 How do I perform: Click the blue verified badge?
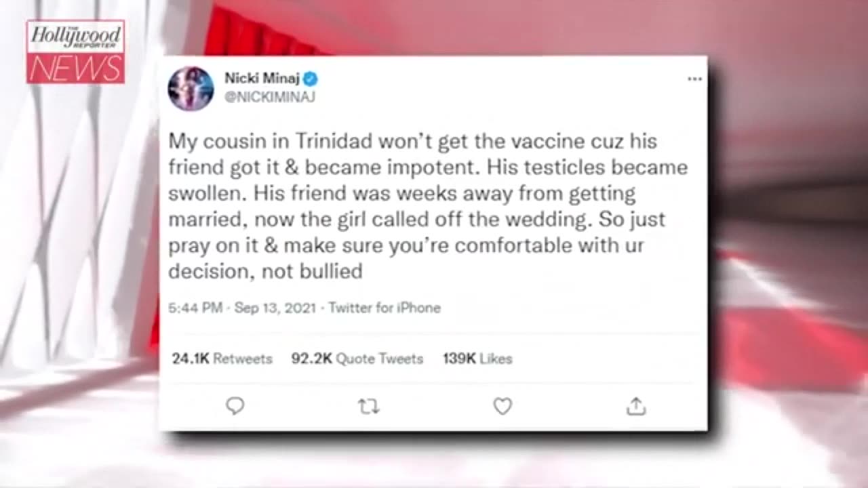(311, 79)
